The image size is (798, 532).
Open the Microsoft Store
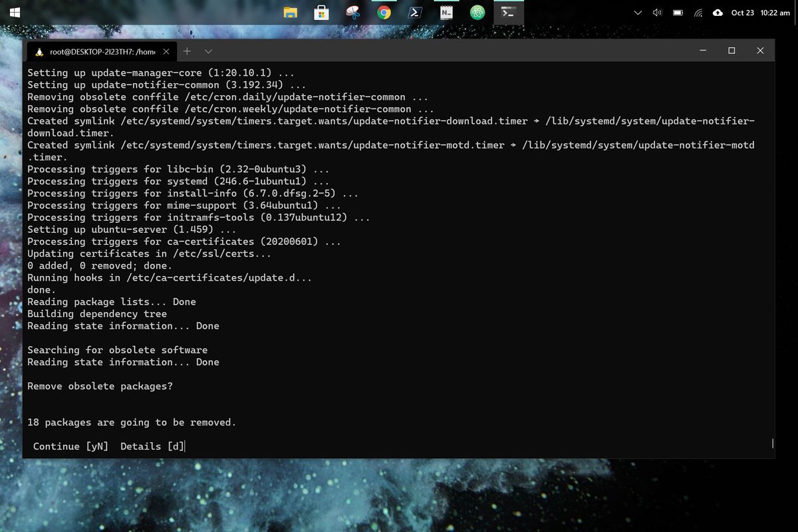point(322,11)
